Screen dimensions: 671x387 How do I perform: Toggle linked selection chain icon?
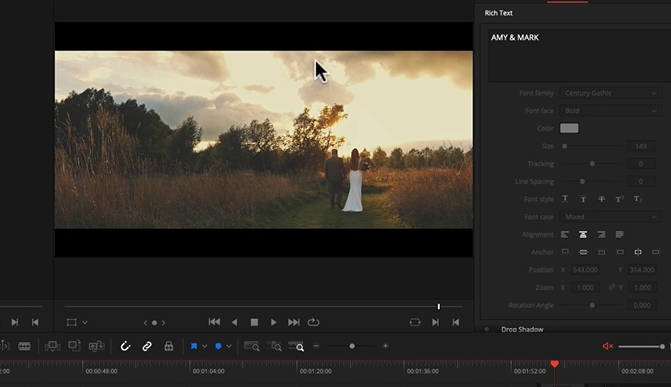(x=147, y=346)
